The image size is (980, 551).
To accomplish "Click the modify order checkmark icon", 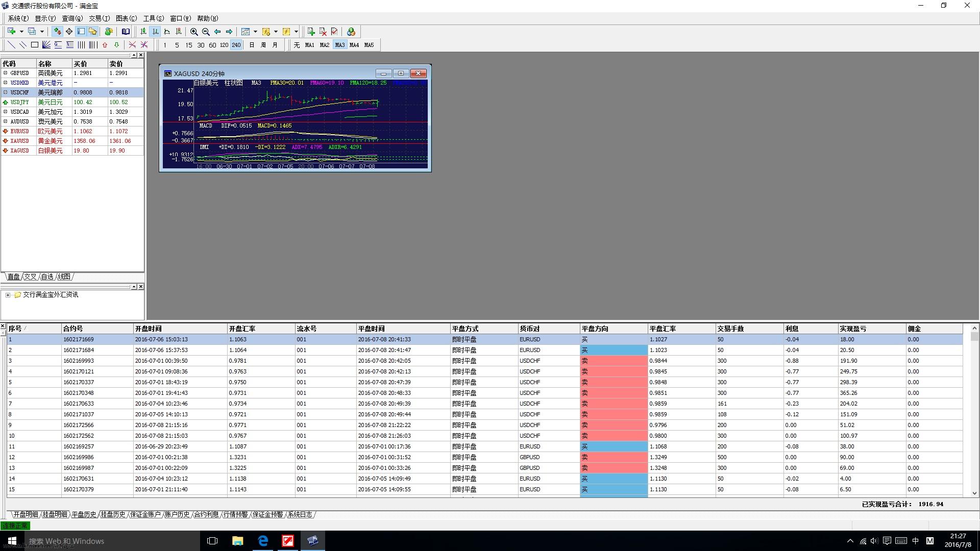I will coord(334,32).
